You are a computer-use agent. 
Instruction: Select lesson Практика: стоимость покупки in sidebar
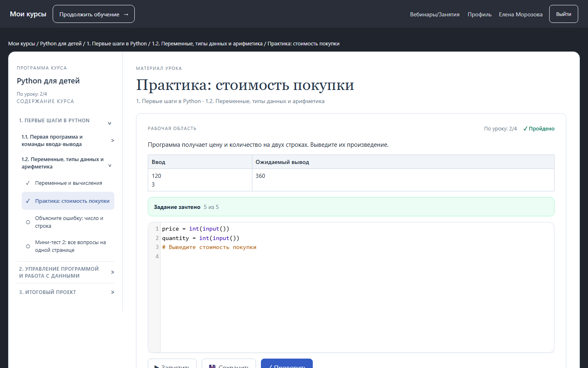pos(68,201)
